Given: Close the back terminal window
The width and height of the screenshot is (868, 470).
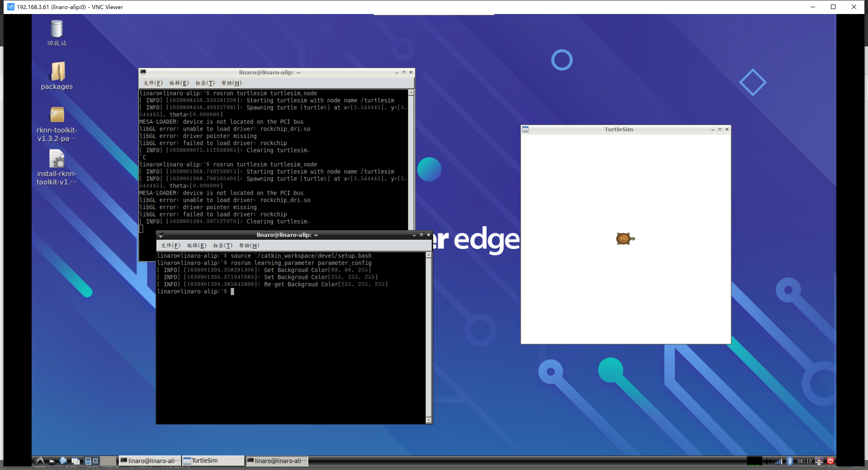Looking at the screenshot, I should (411, 72).
